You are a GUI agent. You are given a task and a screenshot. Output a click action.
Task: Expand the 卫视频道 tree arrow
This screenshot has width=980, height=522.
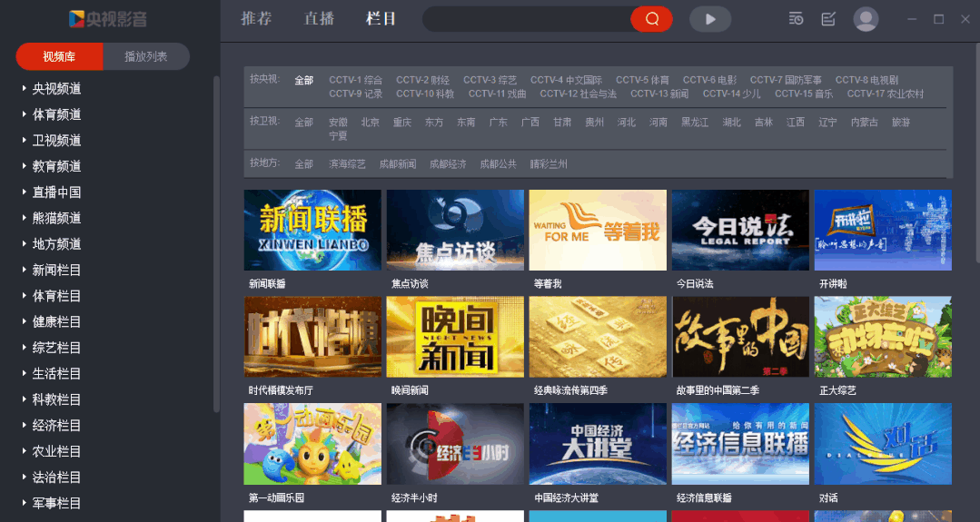pos(24,141)
